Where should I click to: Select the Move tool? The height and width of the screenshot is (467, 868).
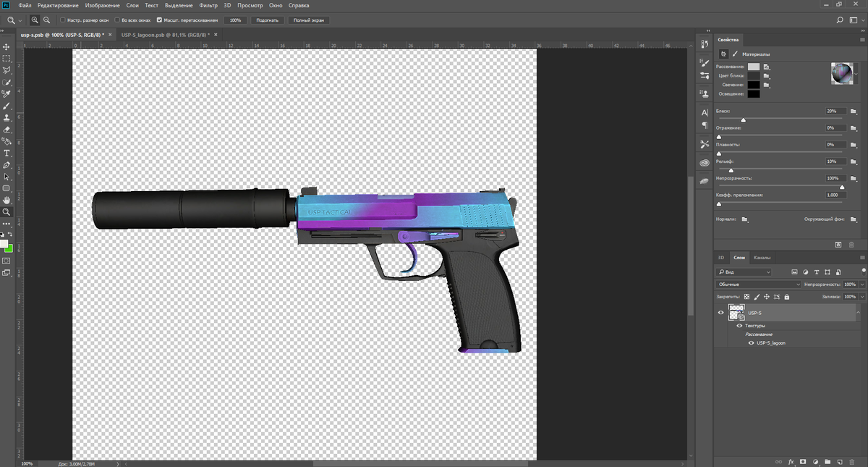[7, 46]
